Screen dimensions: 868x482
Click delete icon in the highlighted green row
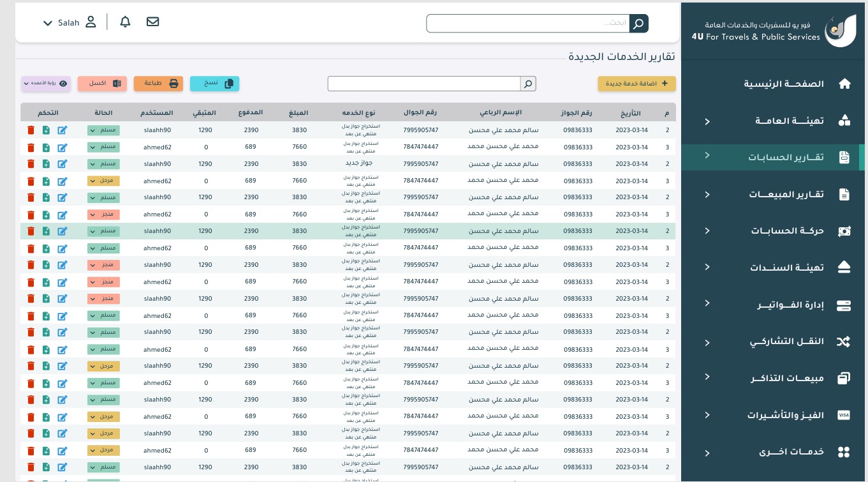[31, 231]
